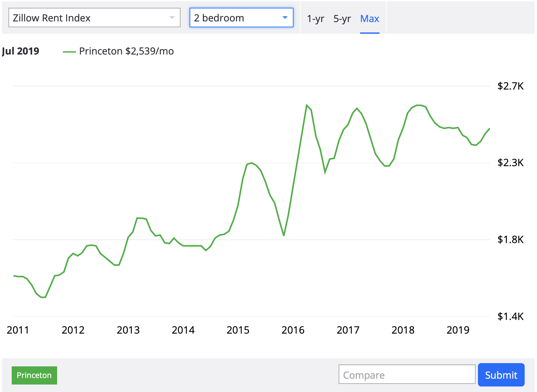Click the 2013 label on the x-axis
The height and width of the screenshot is (392, 537).
(128, 330)
